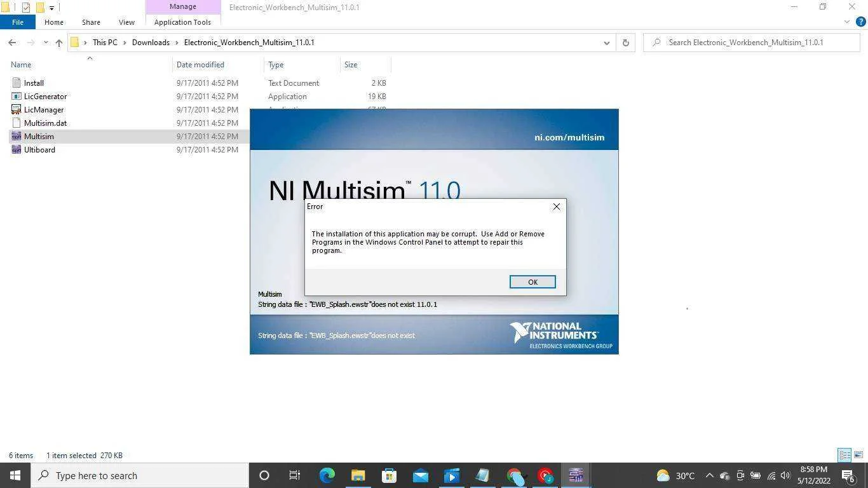Viewport: 868px width, 488px height.
Task: Click the Multisim.dat file icon
Action: [x=17, y=123]
